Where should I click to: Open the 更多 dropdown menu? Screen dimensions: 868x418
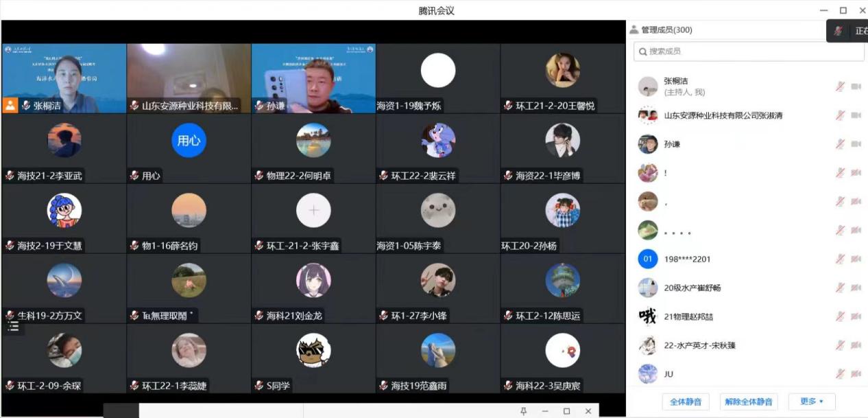(812, 402)
